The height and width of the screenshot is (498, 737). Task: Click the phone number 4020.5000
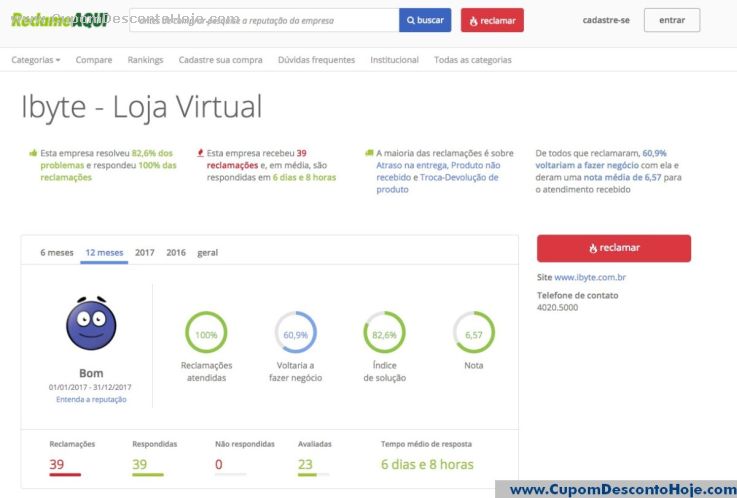point(557,307)
